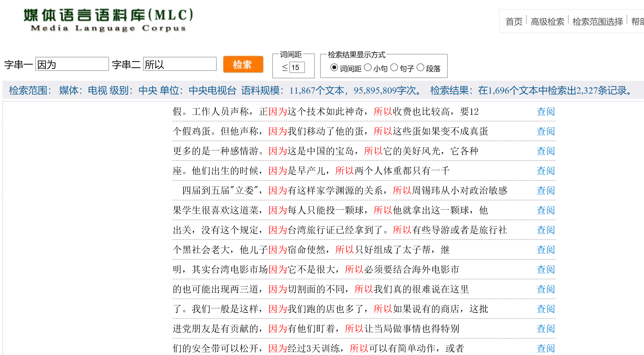The height and width of the screenshot is (355, 644).
Task: Open the partially visible 帮助 menu item
Action: click(637, 22)
